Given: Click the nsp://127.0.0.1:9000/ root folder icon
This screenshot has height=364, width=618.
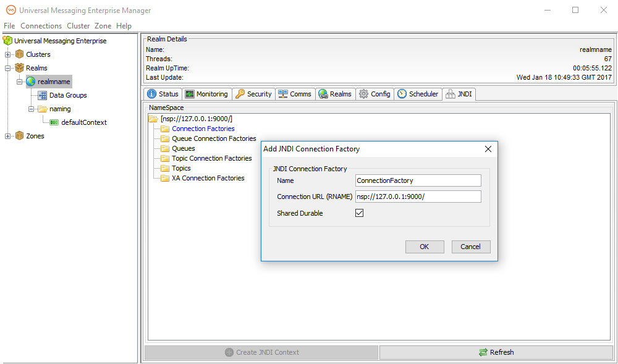Looking at the screenshot, I should click(153, 119).
